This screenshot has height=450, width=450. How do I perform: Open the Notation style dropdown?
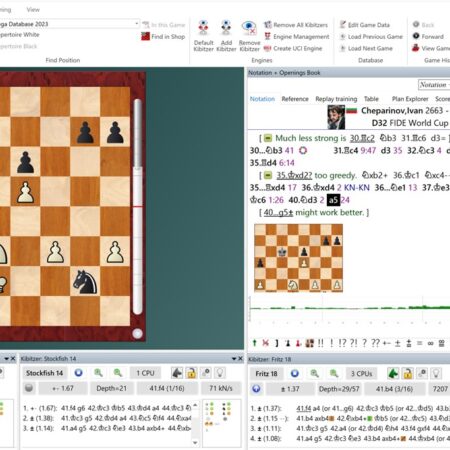pyautogui.click(x=434, y=85)
